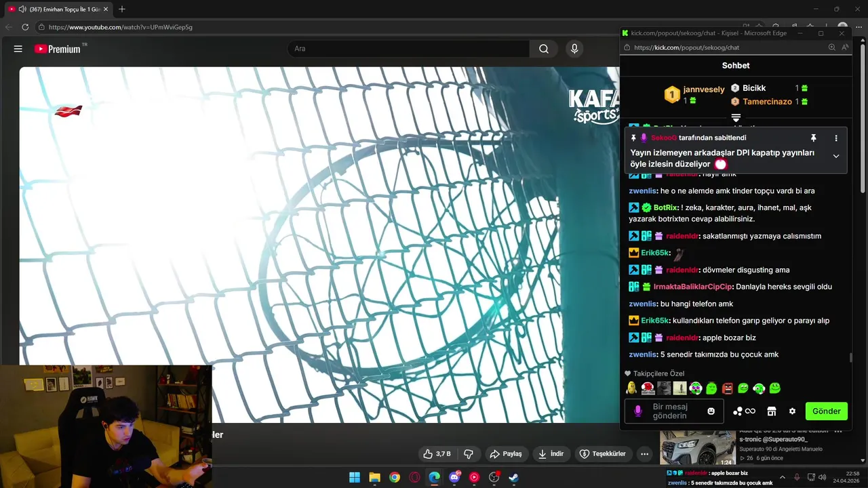Open the YouTube hamburger guide menu
868x488 pixels.
[18, 49]
